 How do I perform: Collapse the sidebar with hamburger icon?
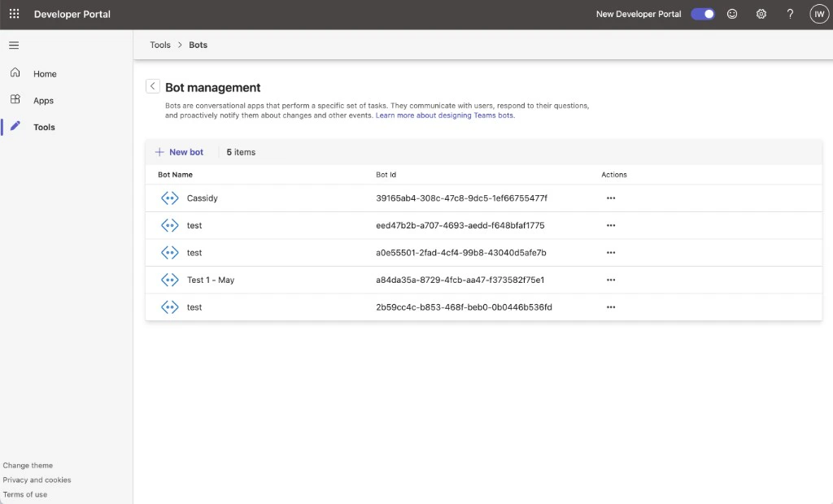[14, 46]
